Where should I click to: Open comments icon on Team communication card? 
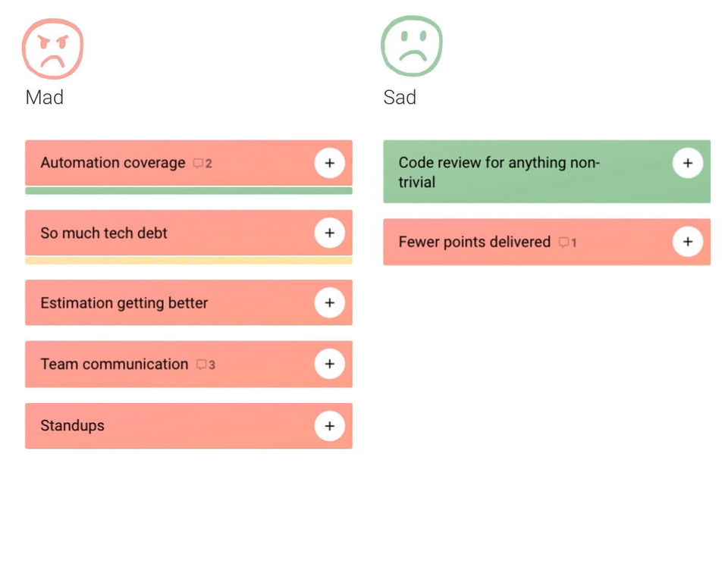pos(206,365)
